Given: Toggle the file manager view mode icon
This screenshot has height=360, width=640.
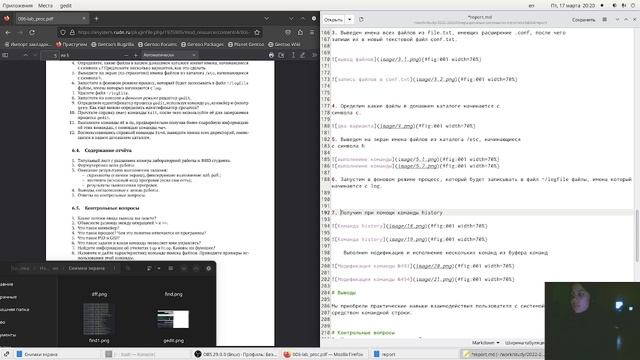Looking at the screenshot, I should (149, 268).
